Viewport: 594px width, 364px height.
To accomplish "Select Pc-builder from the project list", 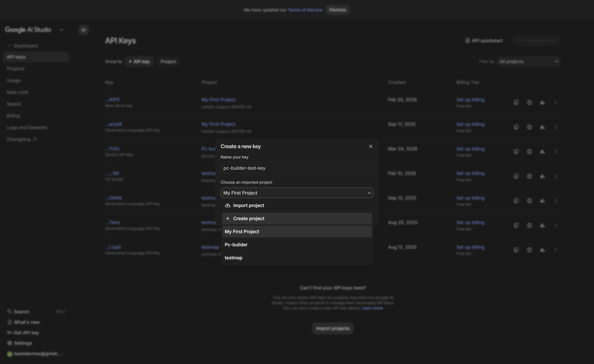I will (x=297, y=244).
